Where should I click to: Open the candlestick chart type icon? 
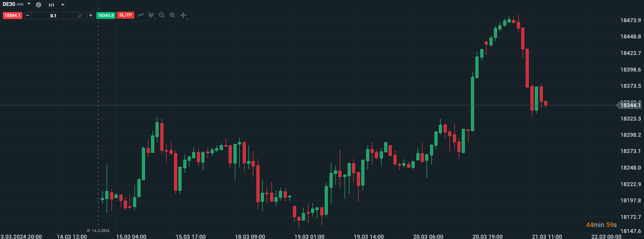(x=151, y=15)
